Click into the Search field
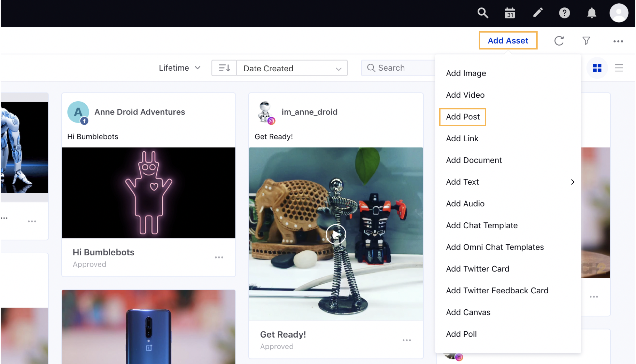Viewport: 636px width, 364px height. click(x=398, y=68)
